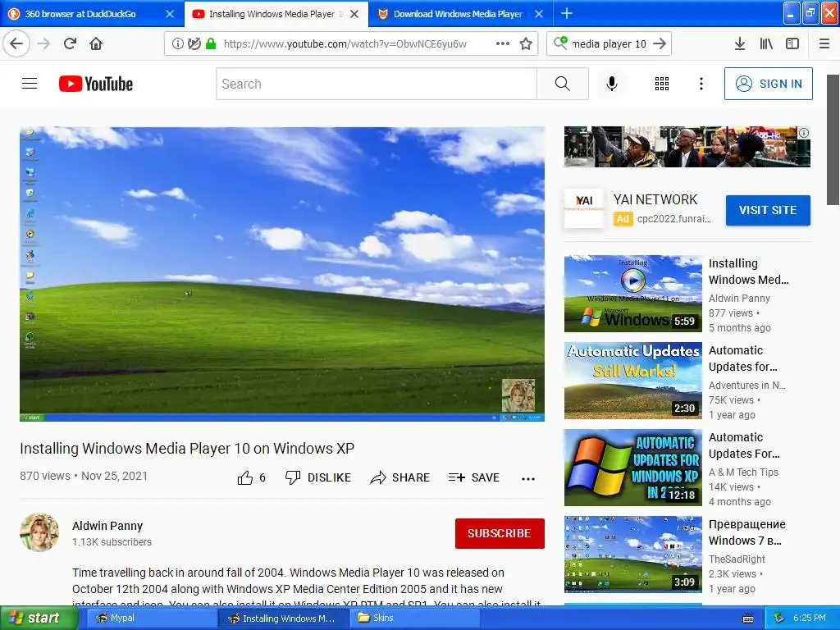
Task: Show site information icon in address bar
Action: pos(177,44)
